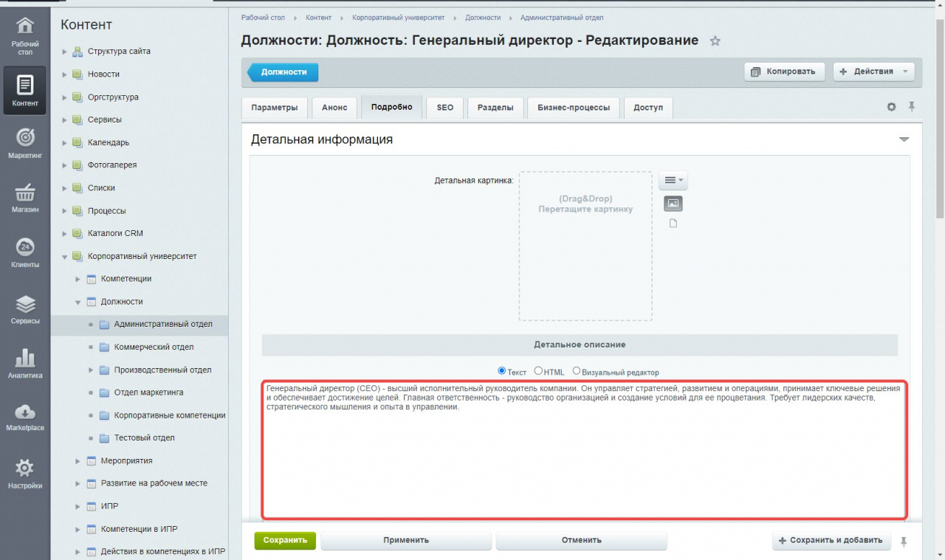Screen dimensions: 945x560
Task: Collapse the Корпоративный университет node
Action: click(65, 257)
